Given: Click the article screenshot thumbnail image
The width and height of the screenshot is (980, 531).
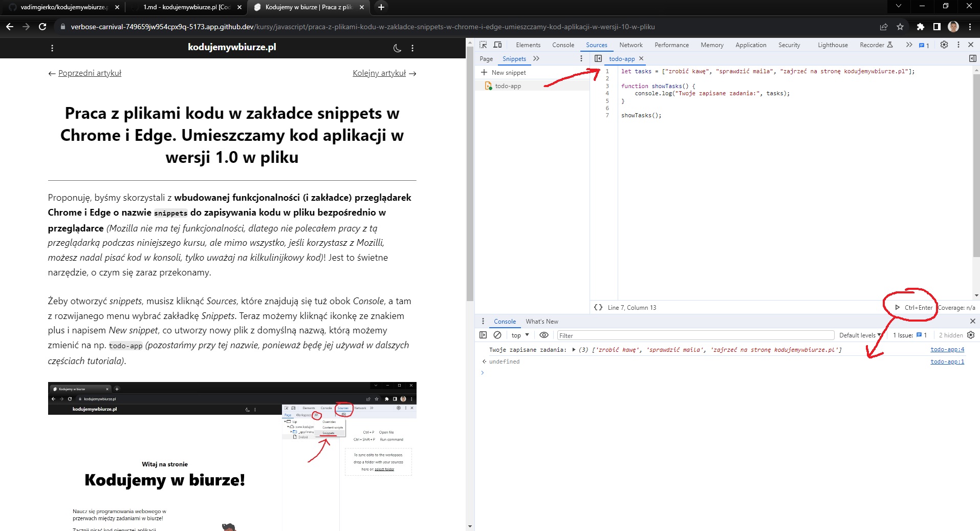Looking at the screenshot, I should click(x=232, y=456).
